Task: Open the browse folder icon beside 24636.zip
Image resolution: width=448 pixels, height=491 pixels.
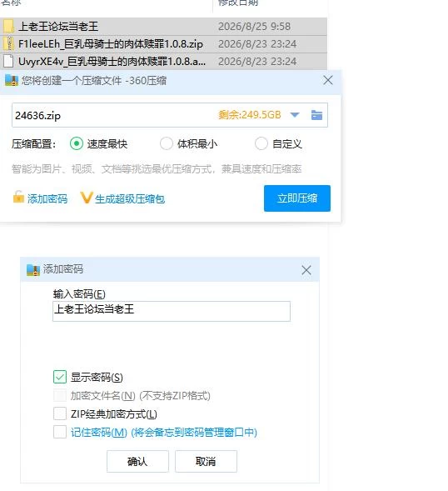Action: point(316,115)
